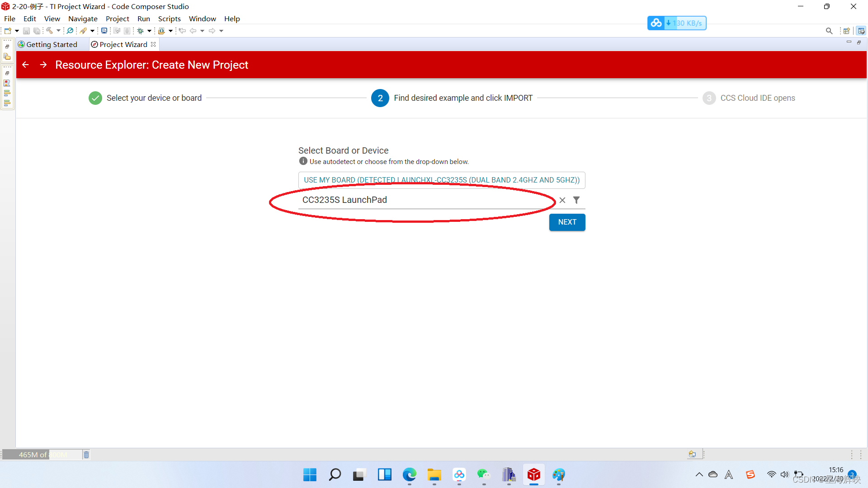Click USE MY BOARD detected LaunchPad button

pos(441,180)
